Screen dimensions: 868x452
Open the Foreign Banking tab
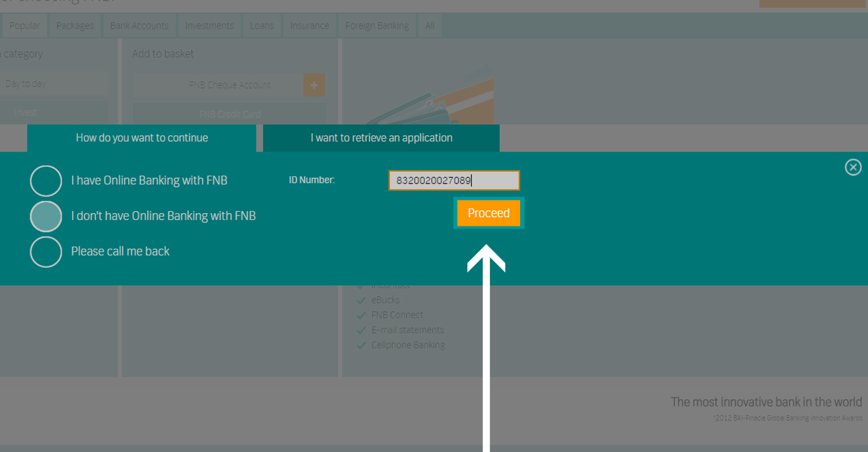click(377, 26)
